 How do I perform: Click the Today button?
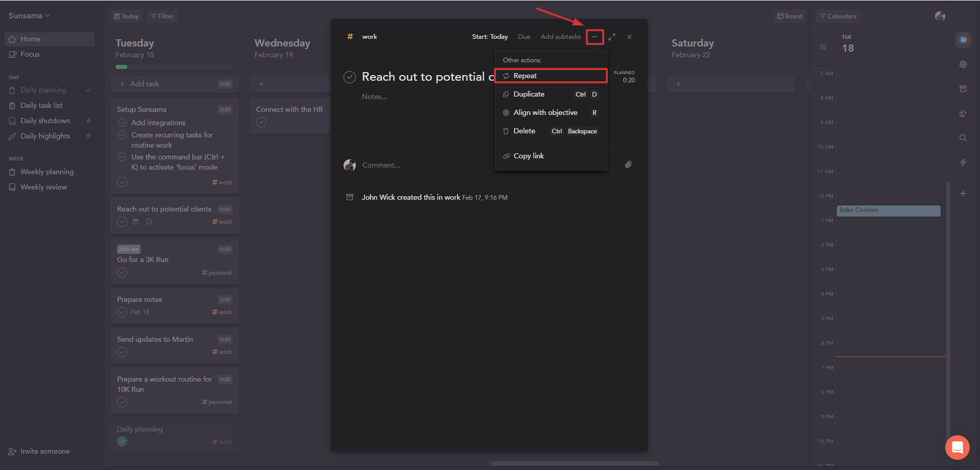pos(126,16)
